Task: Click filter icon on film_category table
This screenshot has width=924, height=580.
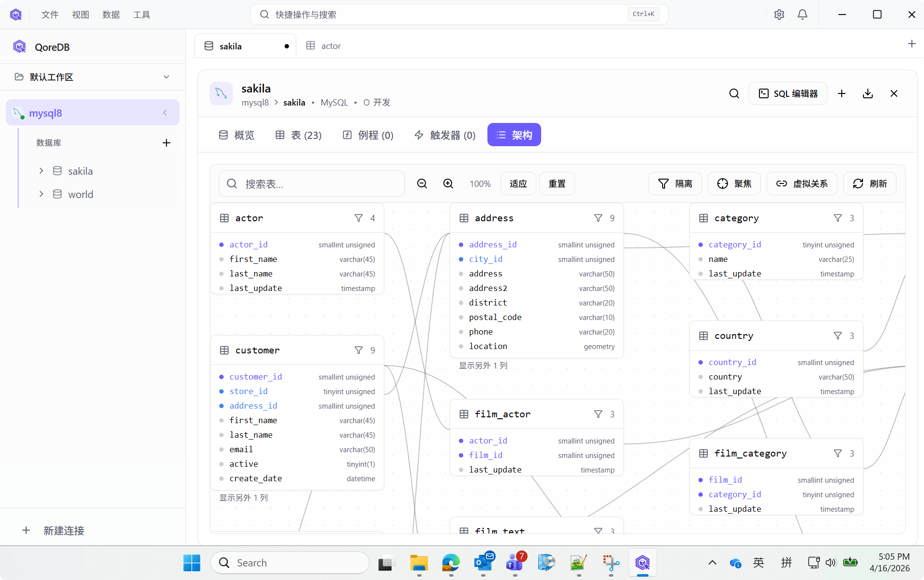Action: pos(838,453)
